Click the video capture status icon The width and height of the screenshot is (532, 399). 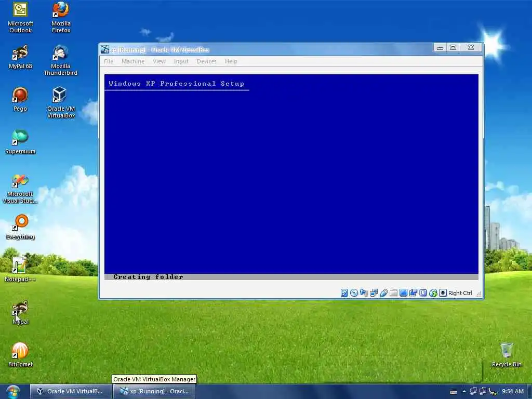413,293
